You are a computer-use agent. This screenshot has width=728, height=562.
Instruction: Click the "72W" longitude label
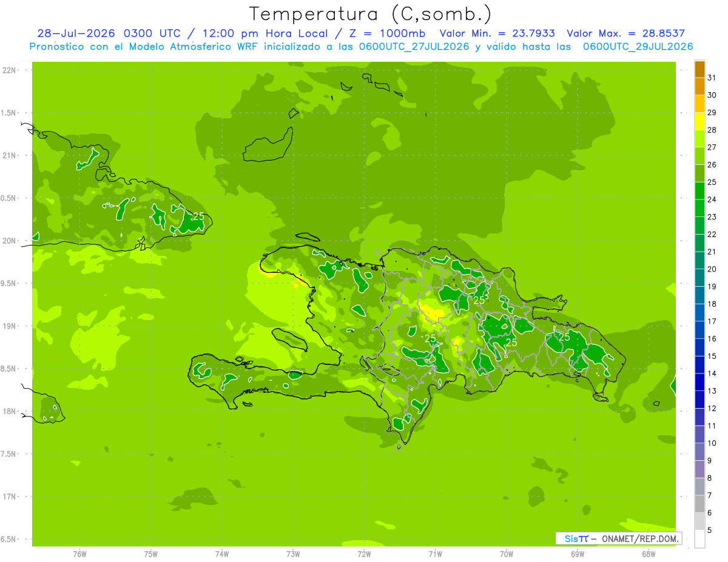(364, 554)
